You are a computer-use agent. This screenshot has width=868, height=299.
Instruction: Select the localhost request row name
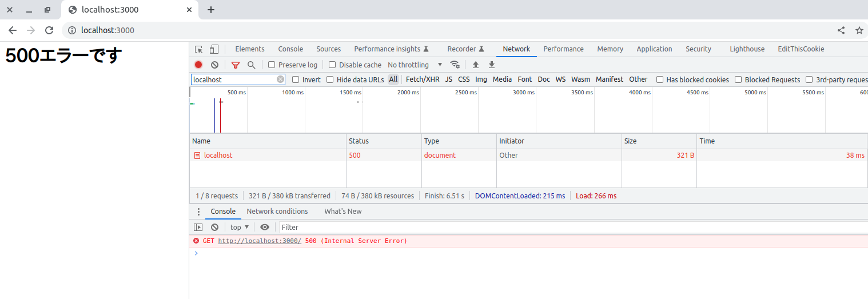tap(218, 156)
